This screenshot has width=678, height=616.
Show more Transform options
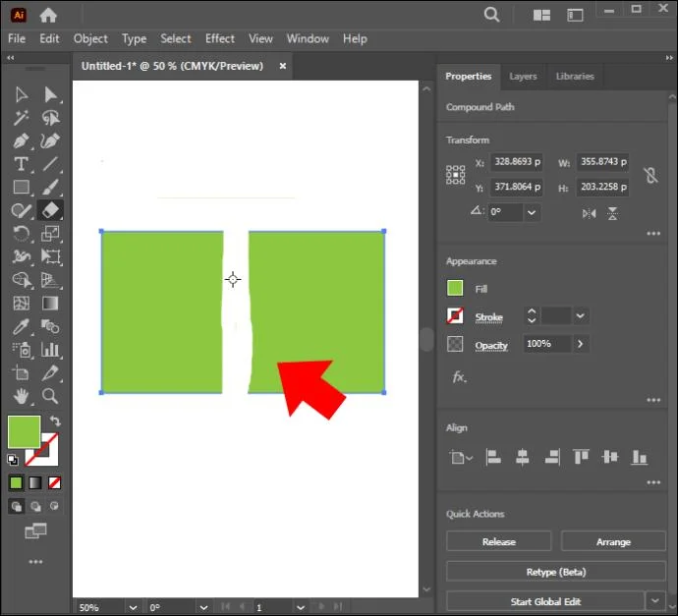click(653, 234)
